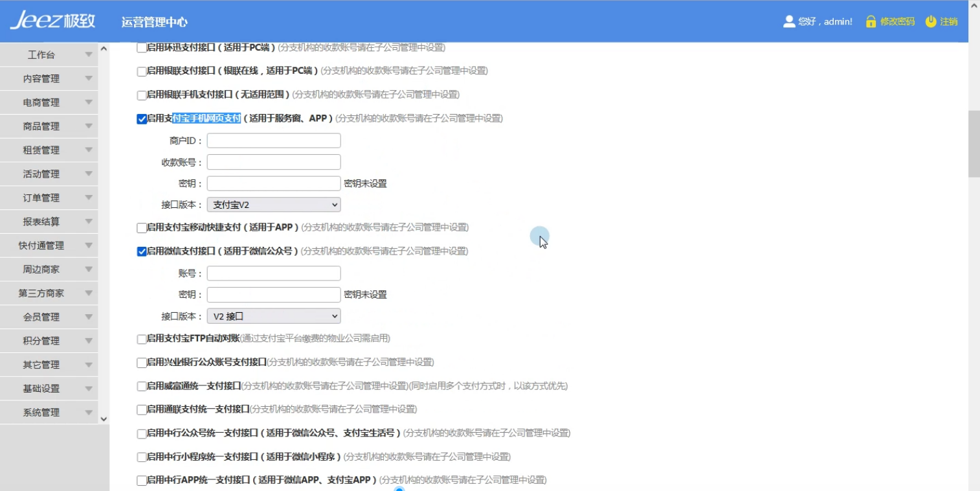Click 密钥未设置 next to Alipay key

[x=365, y=184]
